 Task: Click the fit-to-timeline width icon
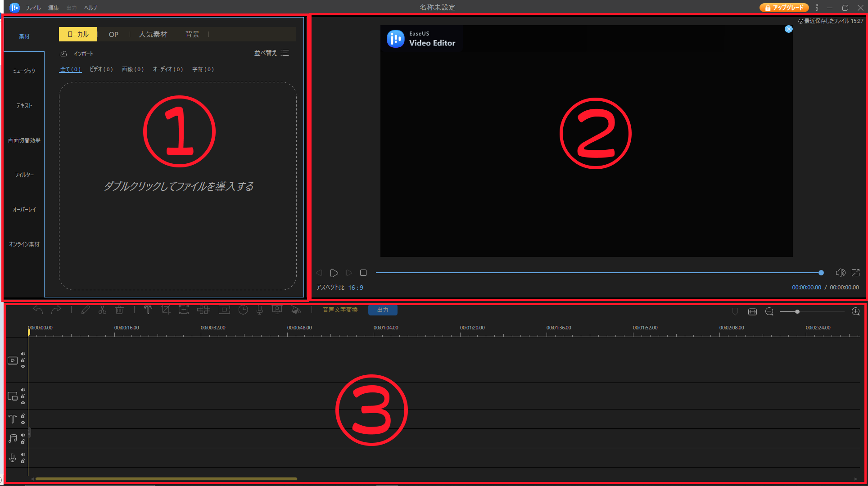coord(752,312)
